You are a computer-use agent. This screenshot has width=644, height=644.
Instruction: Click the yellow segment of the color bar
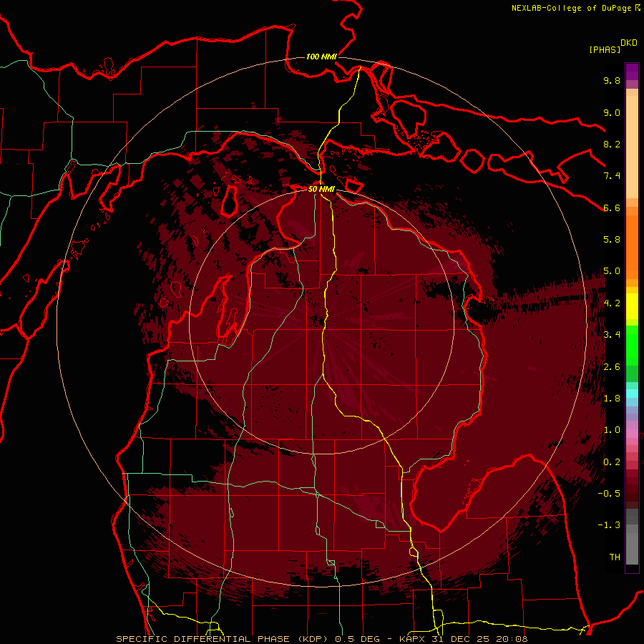(632, 306)
